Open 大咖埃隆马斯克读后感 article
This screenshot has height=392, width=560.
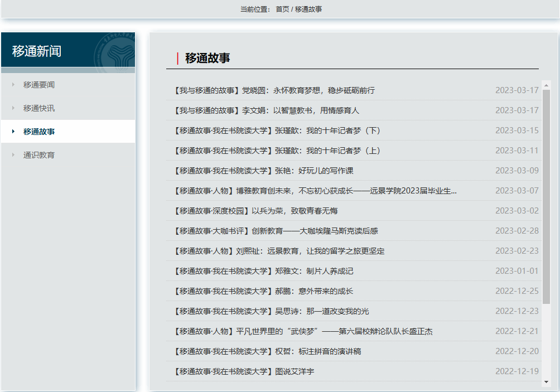point(276,231)
